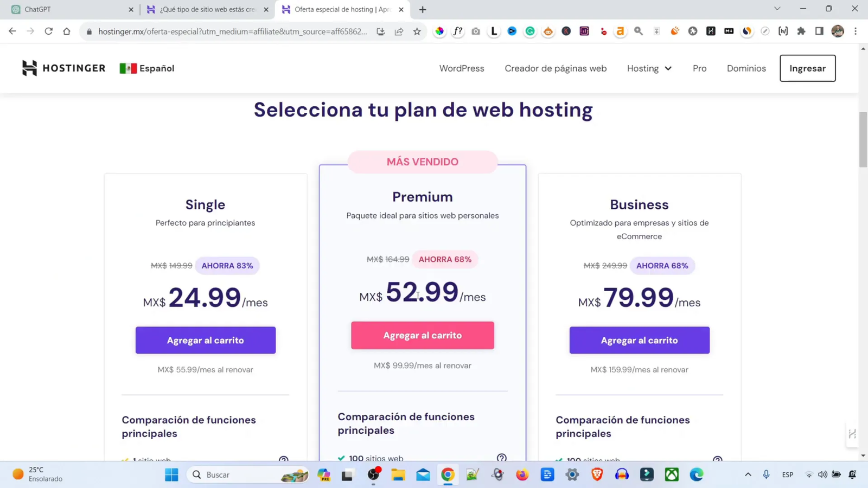This screenshot has height=488, width=868.
Task: Open the browser tab search chevron
Action: pyautogui.click(x=777, y=9)
